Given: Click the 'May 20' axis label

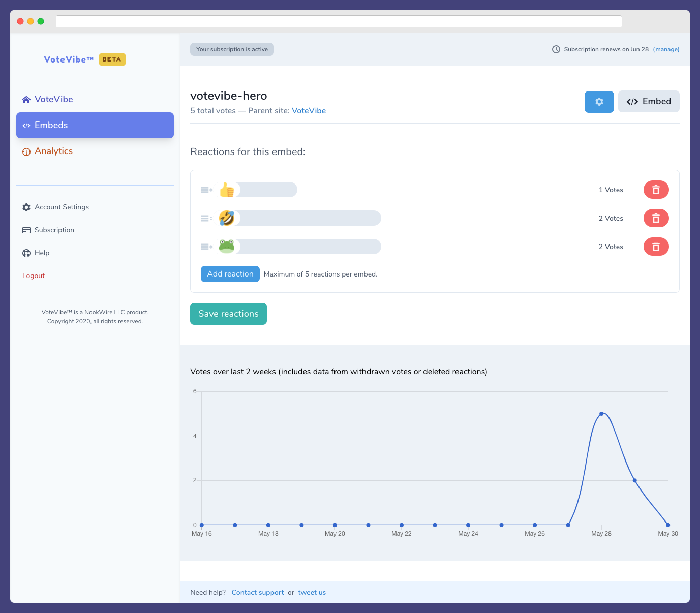Looking at the screenshot, I should point(335,534).
